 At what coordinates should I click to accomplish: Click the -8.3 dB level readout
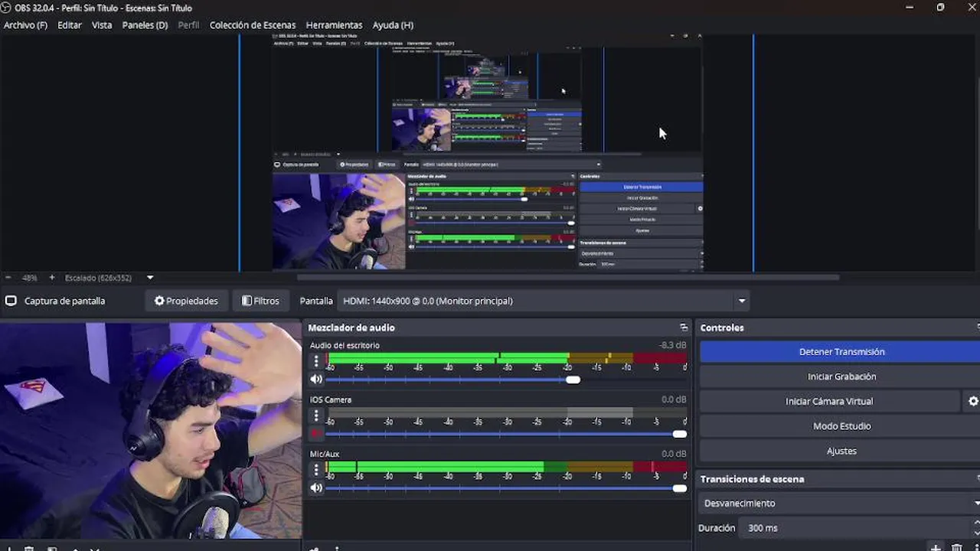pos(673,345)
